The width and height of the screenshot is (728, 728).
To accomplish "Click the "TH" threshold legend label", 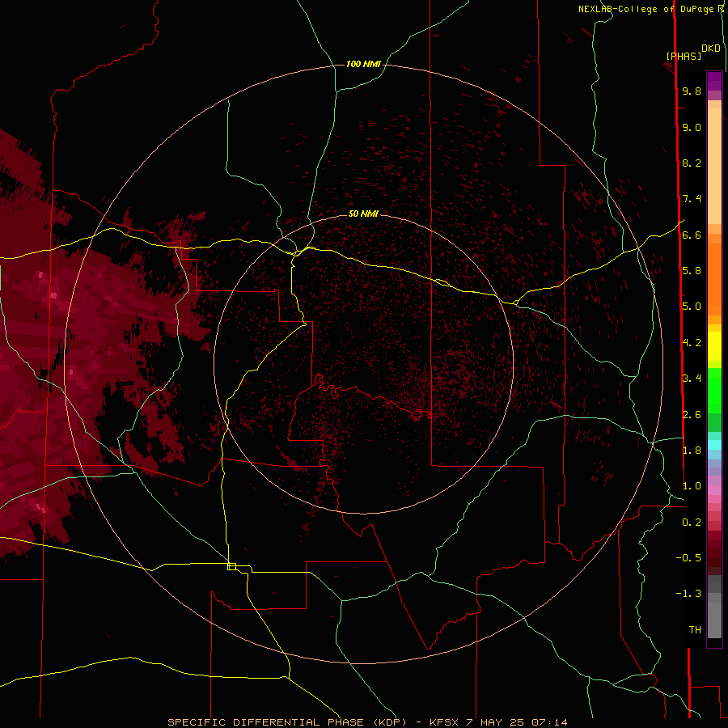I will point(695,630).
